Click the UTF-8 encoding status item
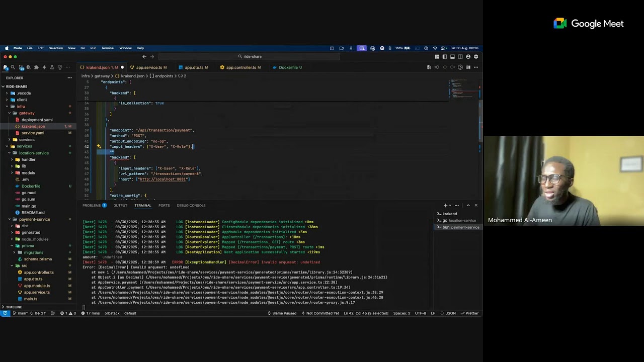The image size is (644, 362). click(x=421, y=313)
